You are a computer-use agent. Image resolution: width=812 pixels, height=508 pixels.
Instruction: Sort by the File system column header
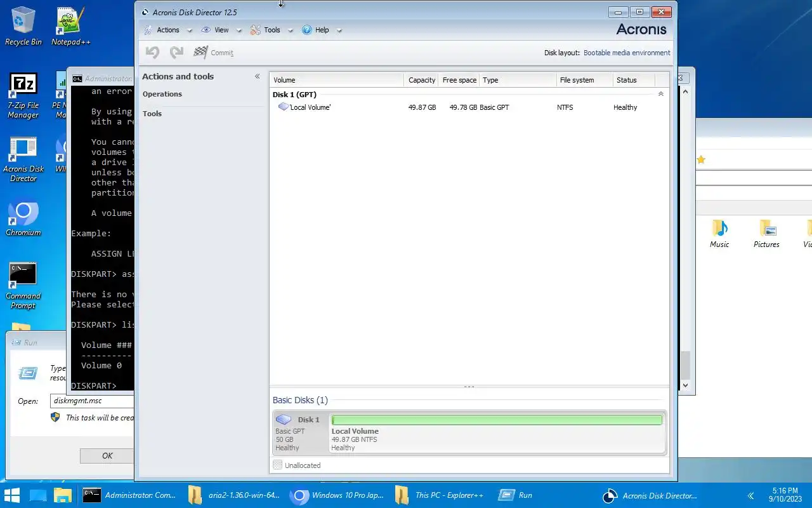584,80
